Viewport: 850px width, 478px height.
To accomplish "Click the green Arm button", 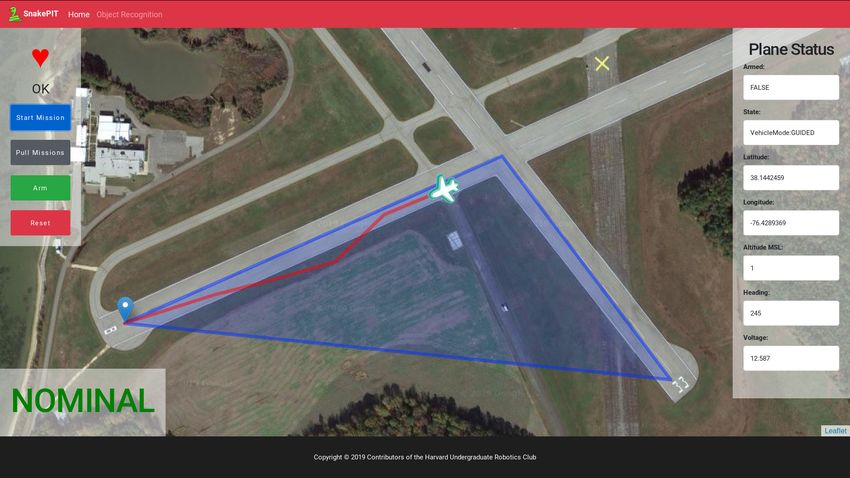I will pos(41,188).
